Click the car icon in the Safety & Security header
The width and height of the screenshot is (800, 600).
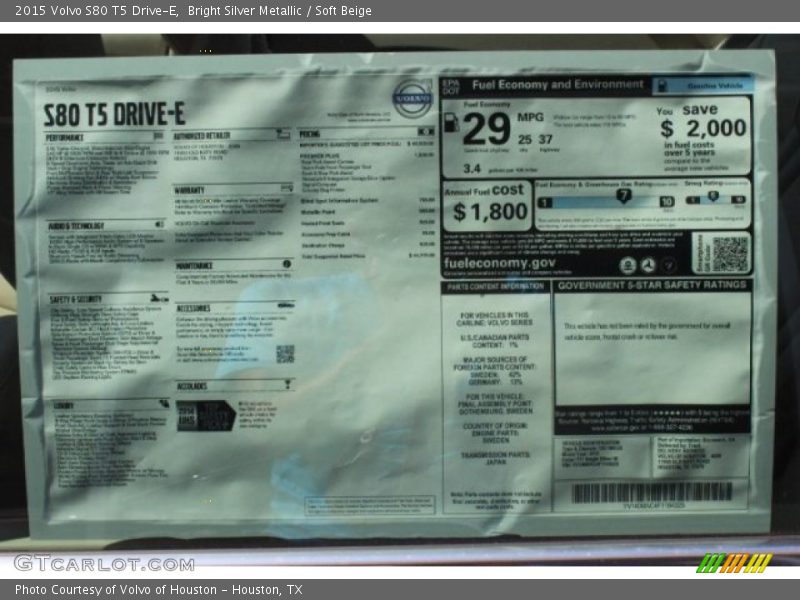coord(159,298)
